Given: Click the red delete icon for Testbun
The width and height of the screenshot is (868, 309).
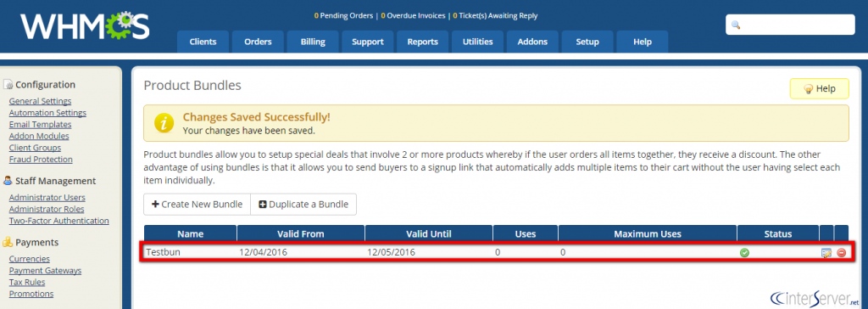Looking at the screenshot, I should 842,253.
